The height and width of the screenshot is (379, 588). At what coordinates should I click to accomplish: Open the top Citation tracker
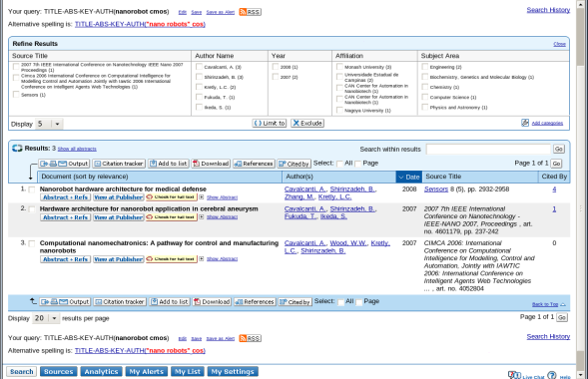(x=119, y=164)
